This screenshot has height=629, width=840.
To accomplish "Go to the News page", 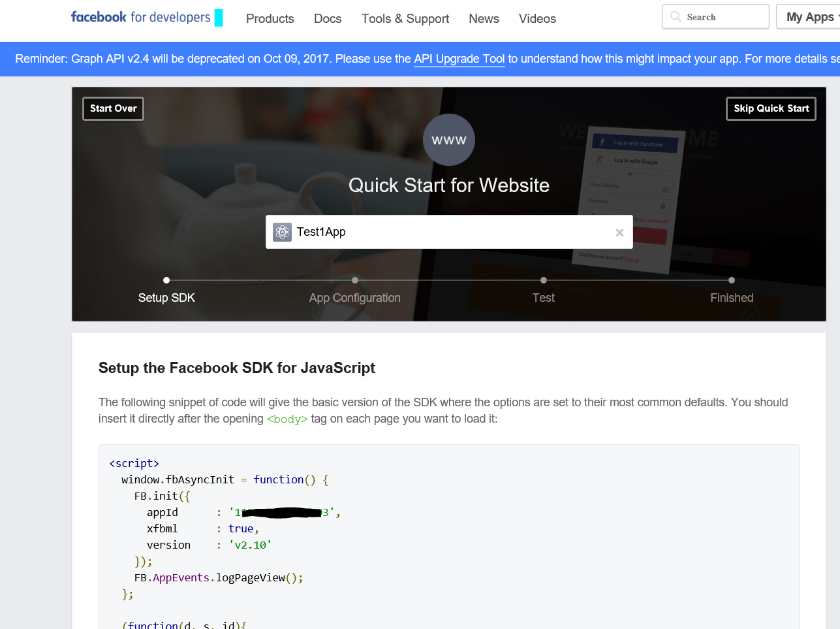I will click(x=484, y=19).
